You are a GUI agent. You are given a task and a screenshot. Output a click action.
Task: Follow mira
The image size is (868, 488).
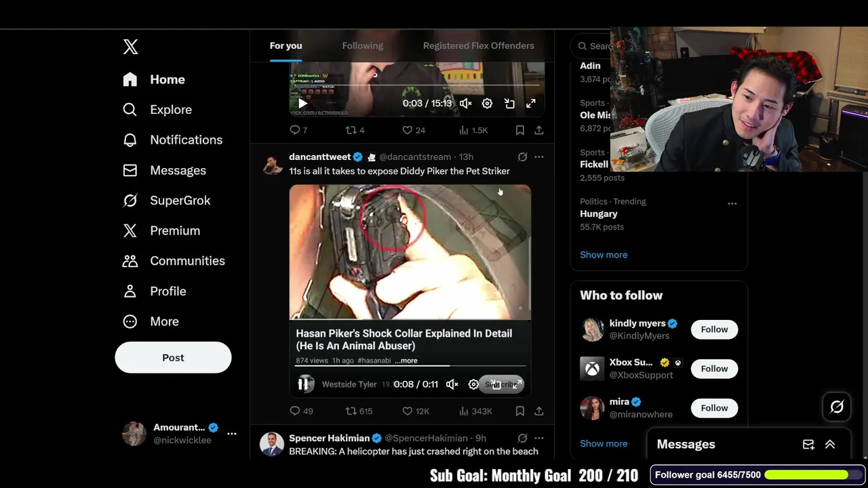pos(714,408)
